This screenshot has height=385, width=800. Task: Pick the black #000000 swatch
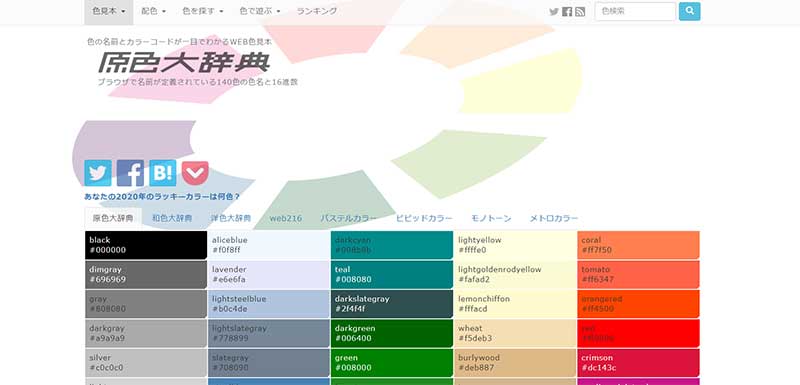(146, 245)
